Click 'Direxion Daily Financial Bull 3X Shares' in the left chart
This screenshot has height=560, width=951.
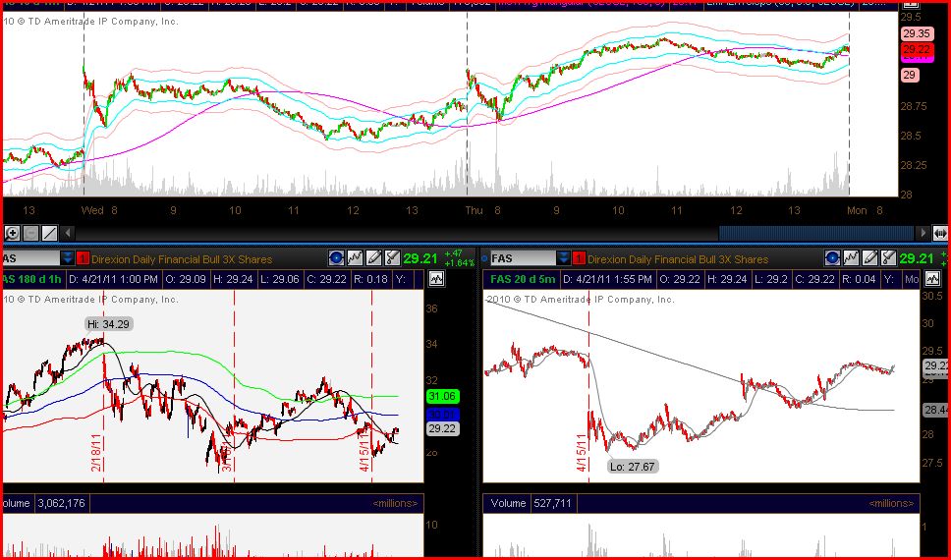(x=182, y=259)
